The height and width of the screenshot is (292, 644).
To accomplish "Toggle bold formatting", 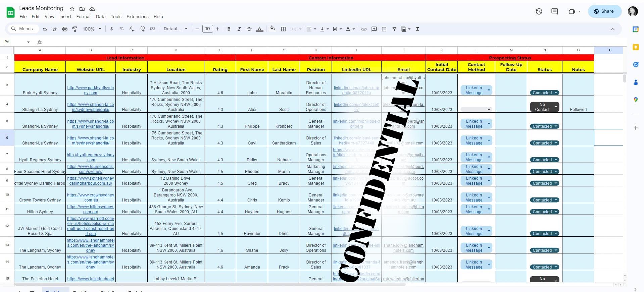I will (229, 29).
